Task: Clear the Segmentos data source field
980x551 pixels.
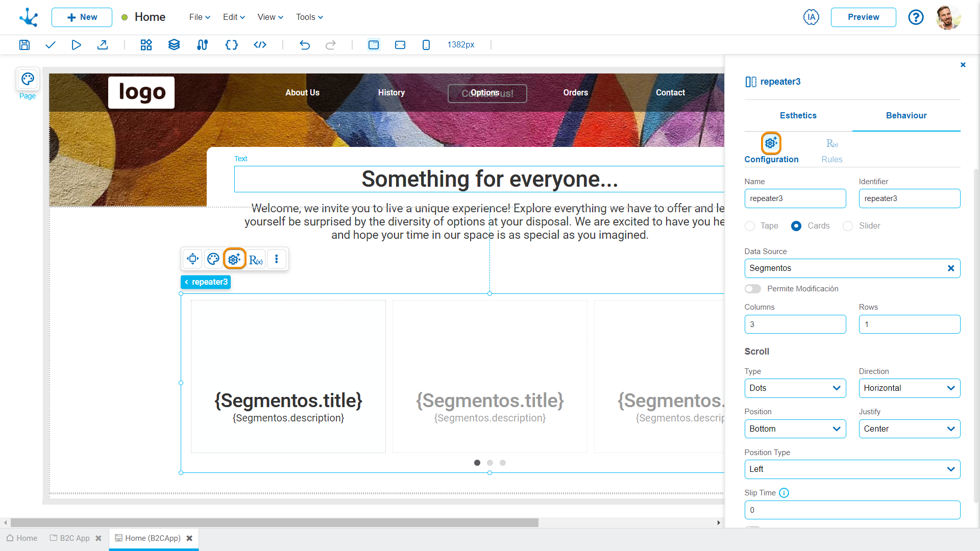Action: [951, 268]
